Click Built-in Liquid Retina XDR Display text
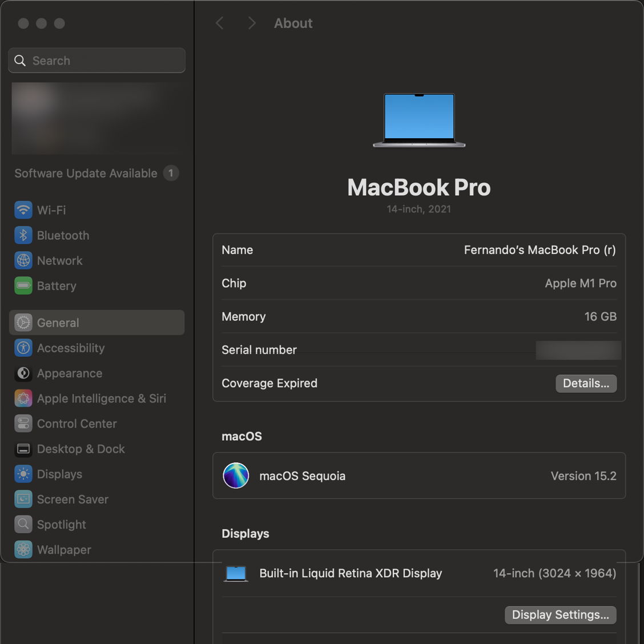 pyautogui.click(x=351, y=573)
